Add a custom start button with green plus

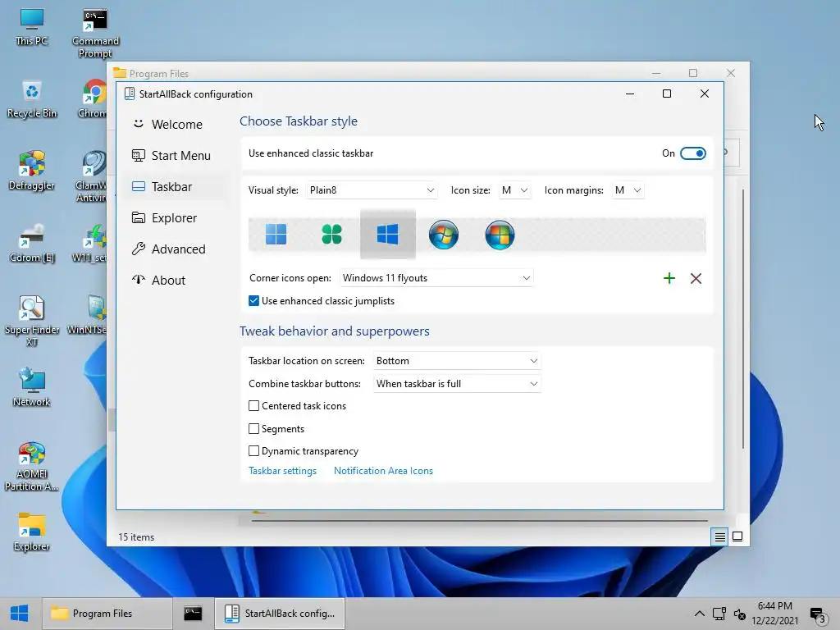669,278
